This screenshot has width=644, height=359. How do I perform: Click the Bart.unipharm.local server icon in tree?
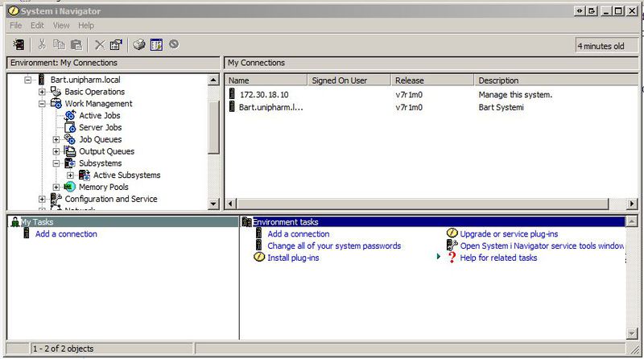click(x=41, y=79)
